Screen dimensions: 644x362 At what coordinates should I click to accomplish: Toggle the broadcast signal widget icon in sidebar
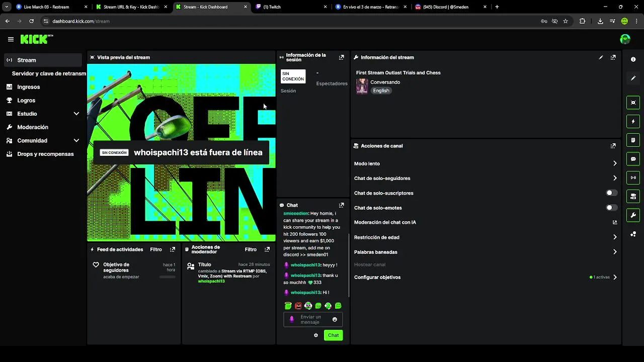(x=633, y=177)
